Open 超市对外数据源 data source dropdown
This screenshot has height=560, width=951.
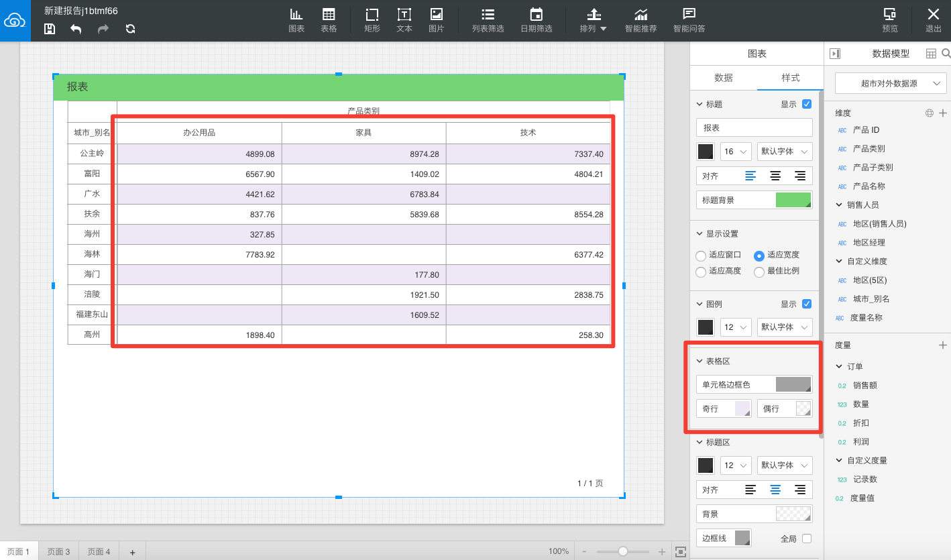point(890,83)
